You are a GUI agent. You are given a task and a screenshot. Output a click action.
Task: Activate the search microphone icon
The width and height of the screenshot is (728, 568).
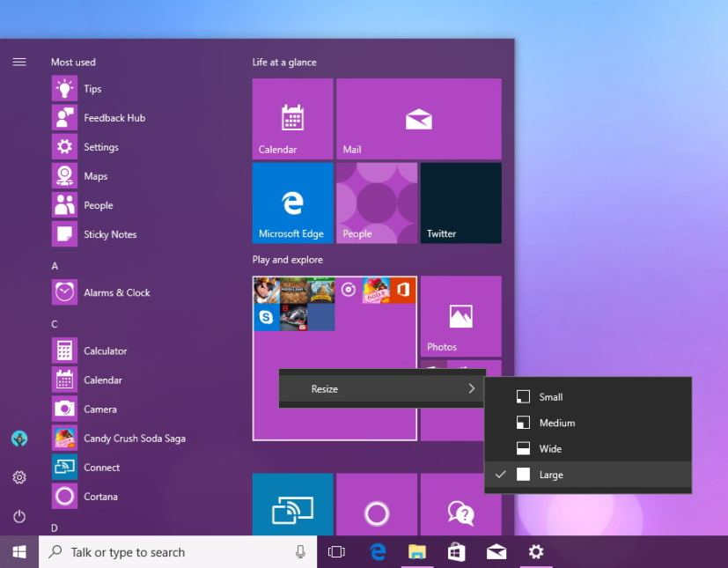point(300,552)
